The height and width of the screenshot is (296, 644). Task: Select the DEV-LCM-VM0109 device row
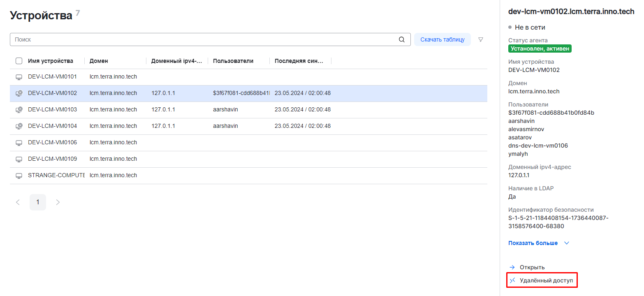(x=52, y=159)
